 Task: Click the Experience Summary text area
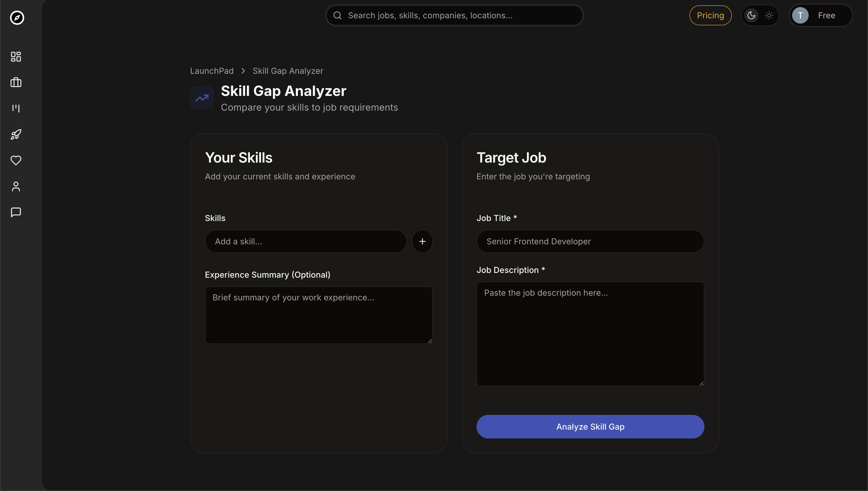point(319,315)
